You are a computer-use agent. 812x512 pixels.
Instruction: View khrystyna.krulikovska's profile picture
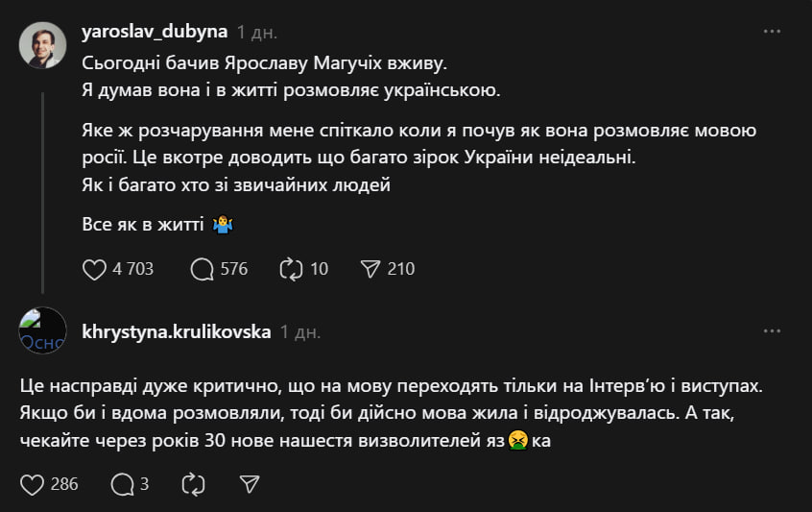[43, 331]
